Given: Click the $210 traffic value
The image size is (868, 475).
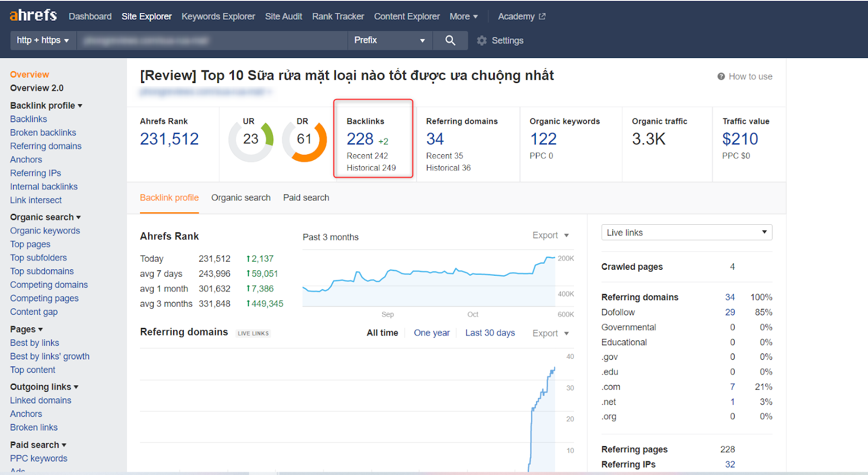Looking at the screenshot, I should click(740, 140).
